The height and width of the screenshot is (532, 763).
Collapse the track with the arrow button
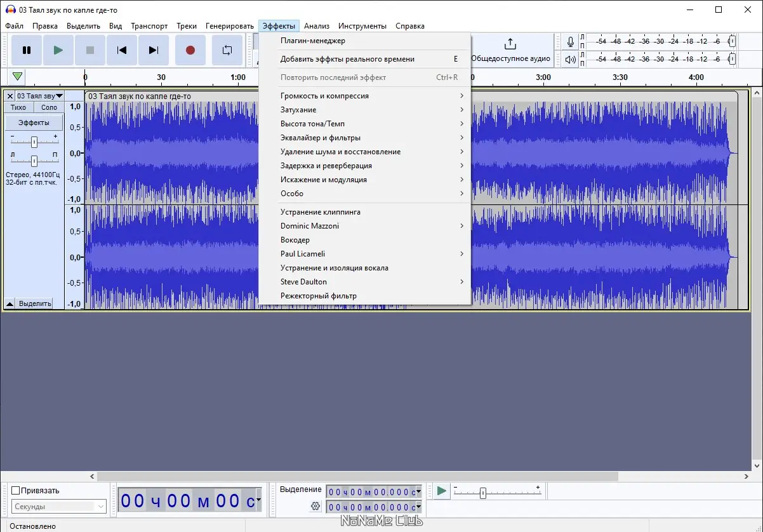tap(10, 303)
